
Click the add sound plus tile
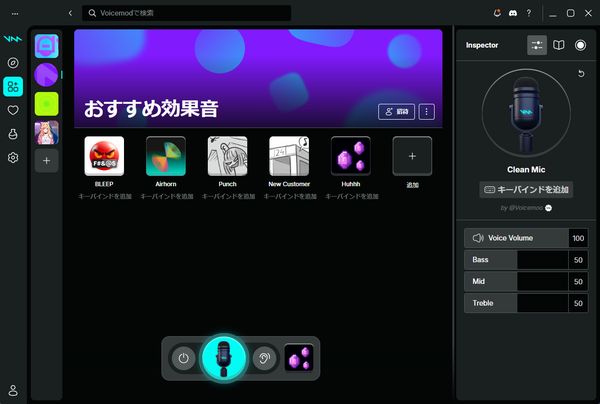[x=412, y=156]
